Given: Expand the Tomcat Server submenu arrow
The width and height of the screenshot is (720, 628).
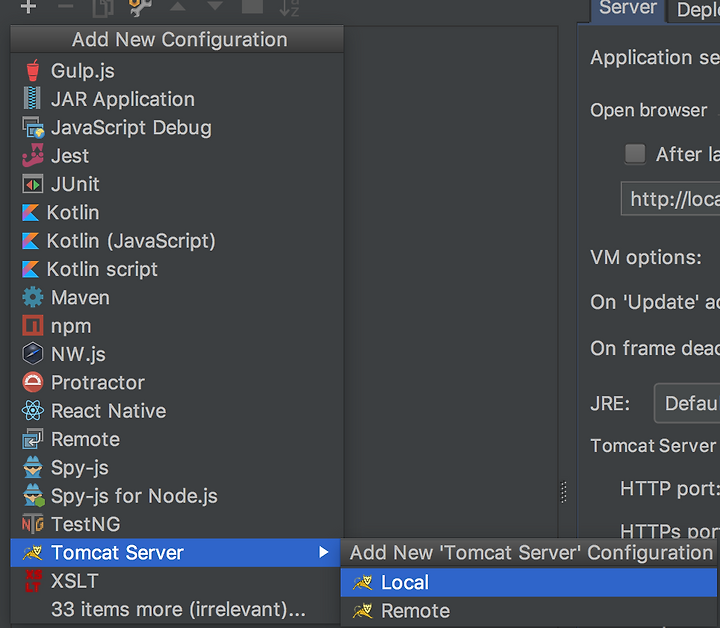Looking at the screenshot, I should click(324, 552).
